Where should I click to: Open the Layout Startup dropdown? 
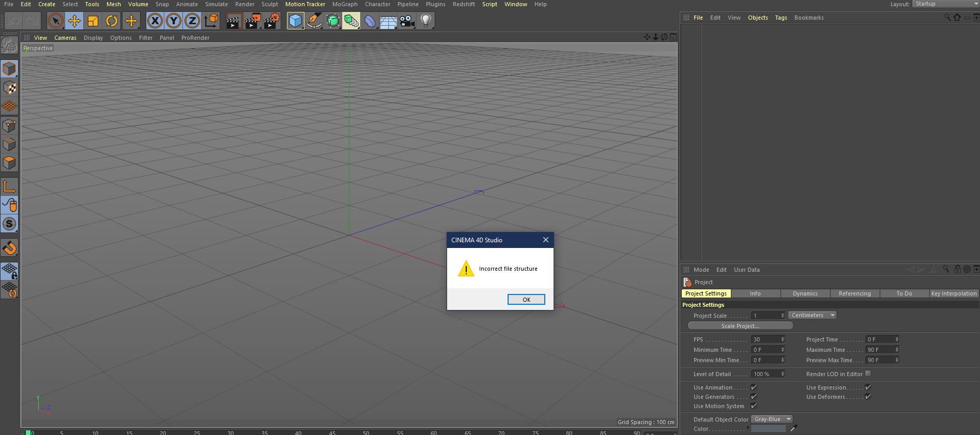tap(946, 4)
